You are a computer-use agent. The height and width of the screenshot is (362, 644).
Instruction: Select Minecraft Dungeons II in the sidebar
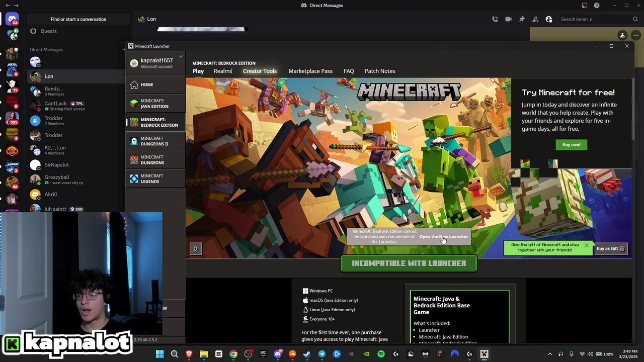tap(155, 141)
